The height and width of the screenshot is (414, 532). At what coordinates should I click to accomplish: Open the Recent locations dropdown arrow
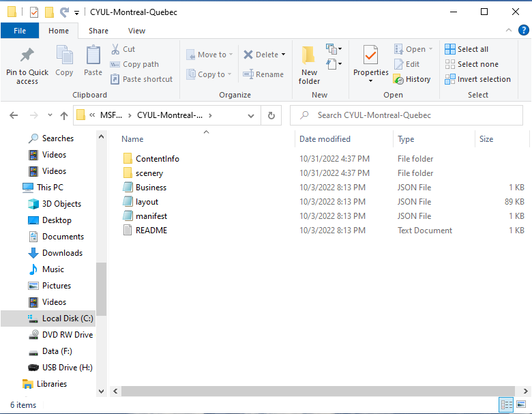click(x=50, y=115)
